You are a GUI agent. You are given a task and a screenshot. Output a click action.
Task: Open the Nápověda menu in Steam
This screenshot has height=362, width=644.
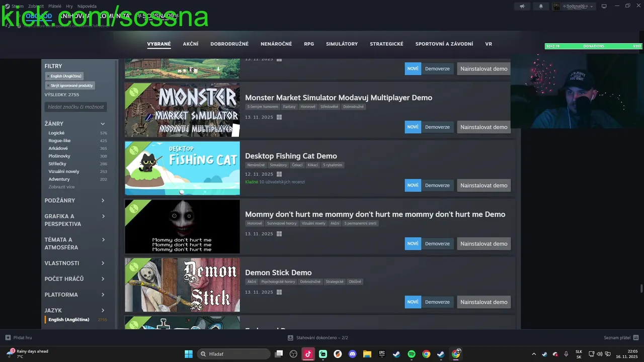click(87, 7)
